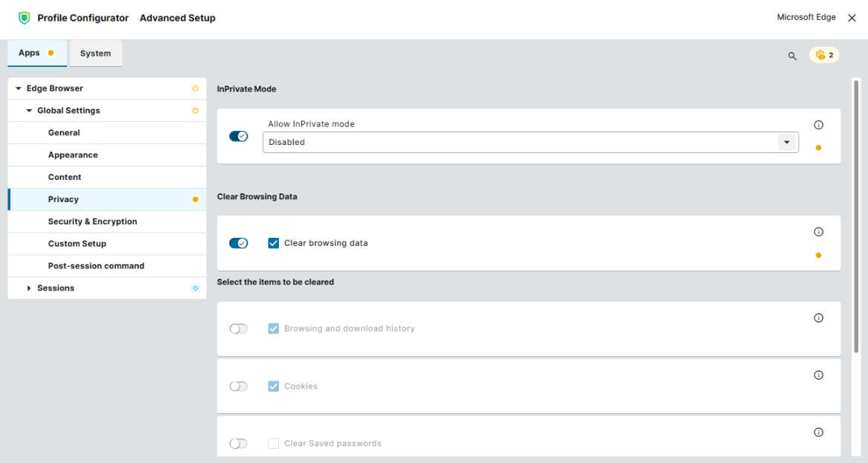Switch to the Apps tab
Image resolution: width=868 pixels, height=463 pixels.
(x=37, y=53)
